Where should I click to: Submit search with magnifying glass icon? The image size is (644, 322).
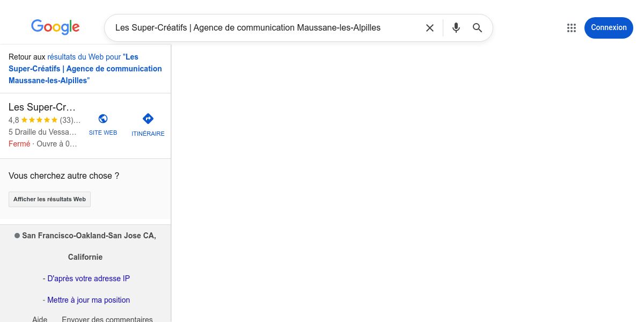[x=478, y=28]
